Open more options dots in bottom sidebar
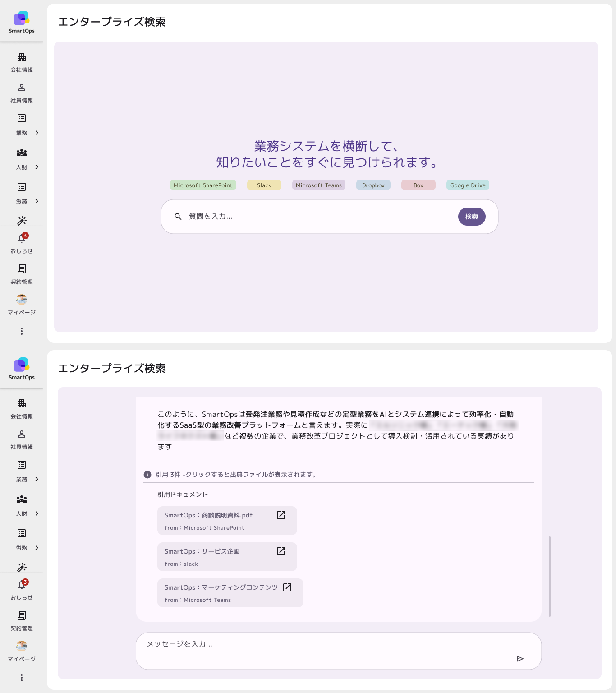This screenshot has height=693, width=616. click(22, 678)
